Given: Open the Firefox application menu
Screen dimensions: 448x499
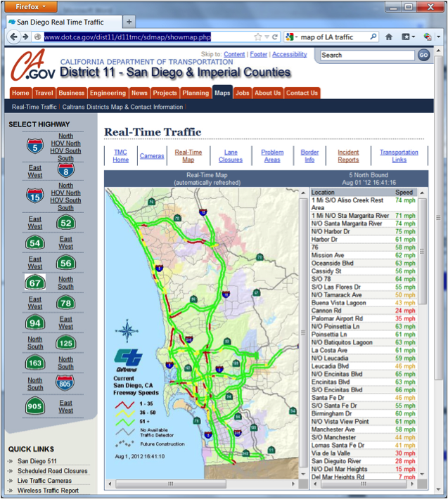Looking at the screenshot, I should [31, 6].
